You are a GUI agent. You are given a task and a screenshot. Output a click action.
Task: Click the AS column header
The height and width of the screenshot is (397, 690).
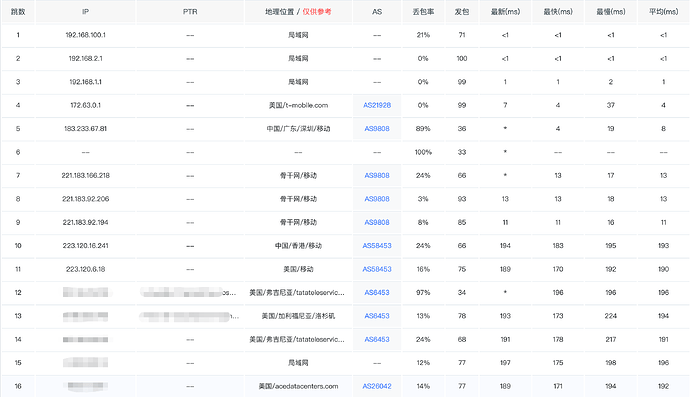coord(377,12)
